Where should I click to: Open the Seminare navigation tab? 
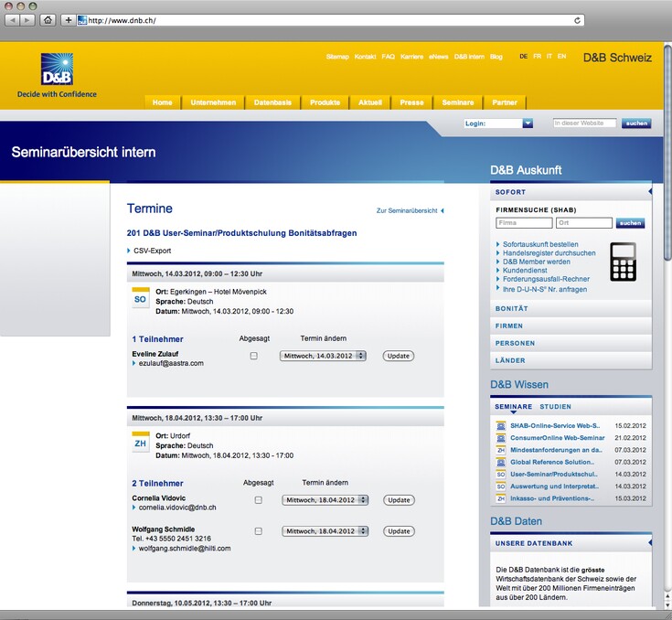[x=458, y=102]
